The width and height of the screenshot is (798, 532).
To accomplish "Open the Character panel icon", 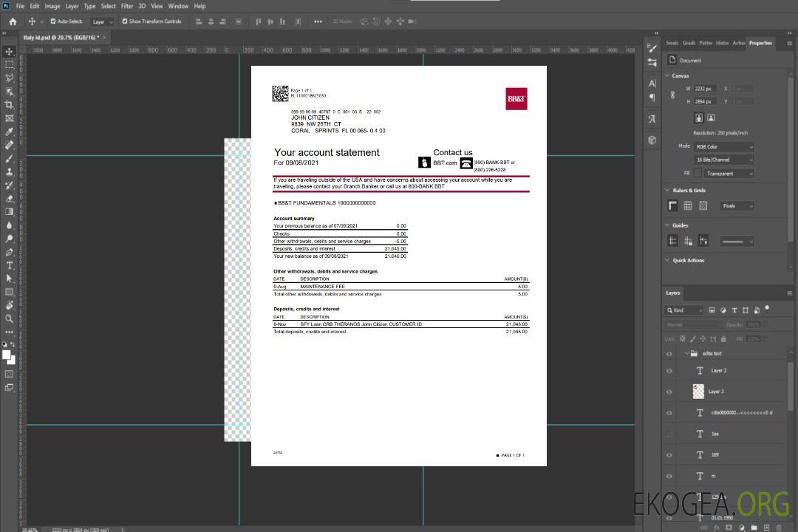I will point(652,83).
